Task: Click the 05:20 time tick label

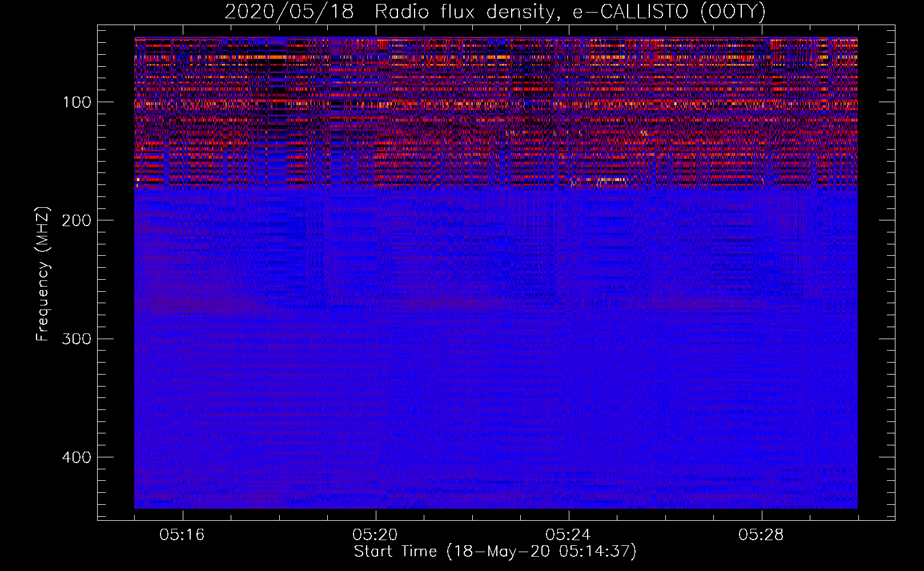Action: [375, 535]
